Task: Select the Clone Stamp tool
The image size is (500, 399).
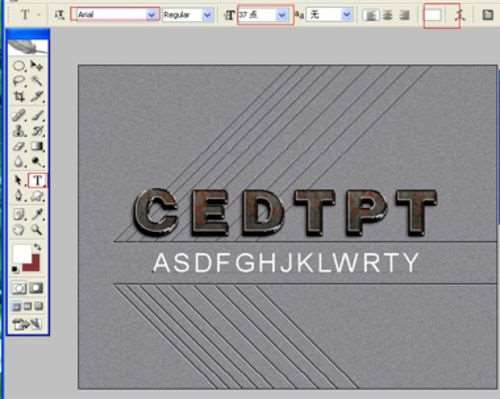Action: click(19, 131)
